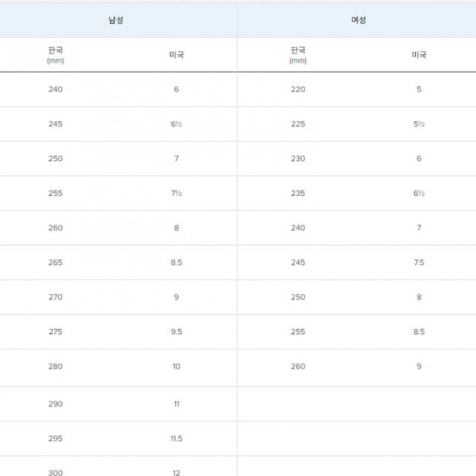Click the US size 5½ cell
This screenshot has width=476, height=476.
tap(419, 124)
